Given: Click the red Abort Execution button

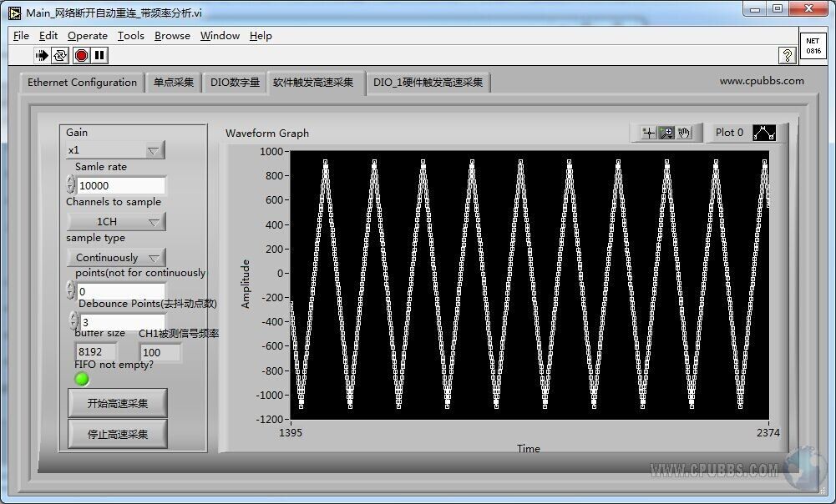Looking at the screenshot, I should (81, 55).
